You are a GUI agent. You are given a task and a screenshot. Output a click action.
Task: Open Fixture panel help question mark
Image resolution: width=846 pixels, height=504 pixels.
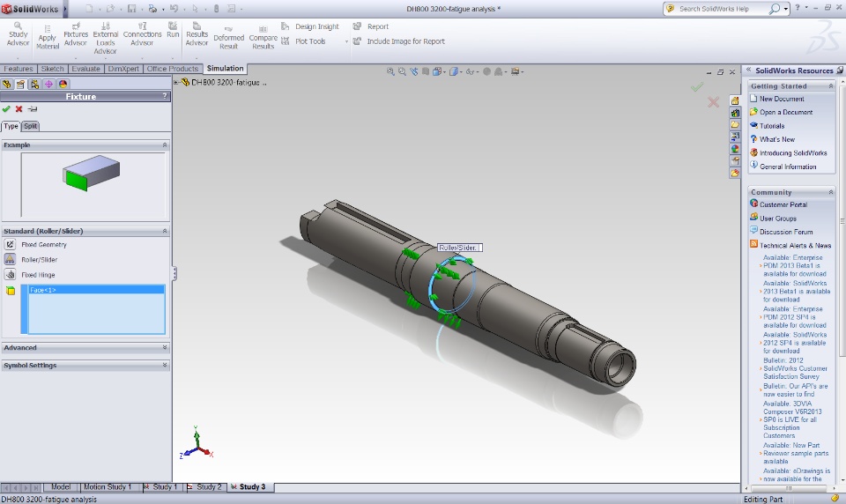click(x=165, y=96)
